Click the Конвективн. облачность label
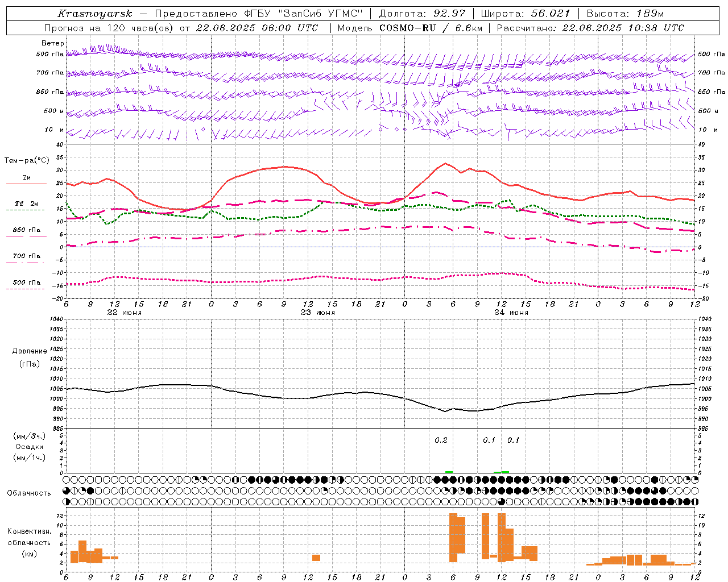The height and width of the screenshot is (582, 728). [29, 537]
